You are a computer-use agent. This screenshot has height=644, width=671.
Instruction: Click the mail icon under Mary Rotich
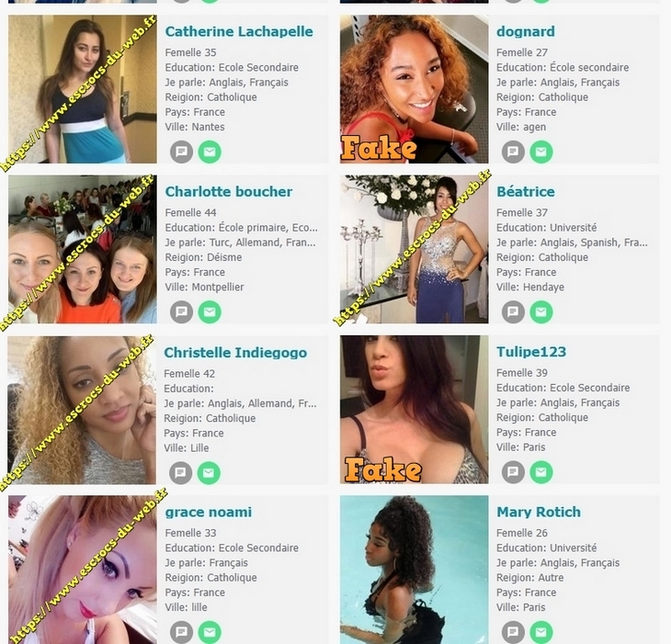click(541, 632)
